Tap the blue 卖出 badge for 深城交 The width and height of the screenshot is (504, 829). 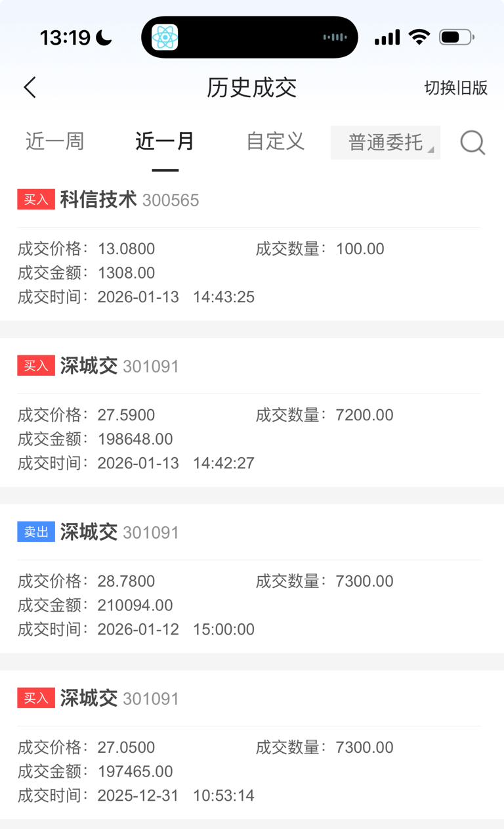(x=36, y=531)
